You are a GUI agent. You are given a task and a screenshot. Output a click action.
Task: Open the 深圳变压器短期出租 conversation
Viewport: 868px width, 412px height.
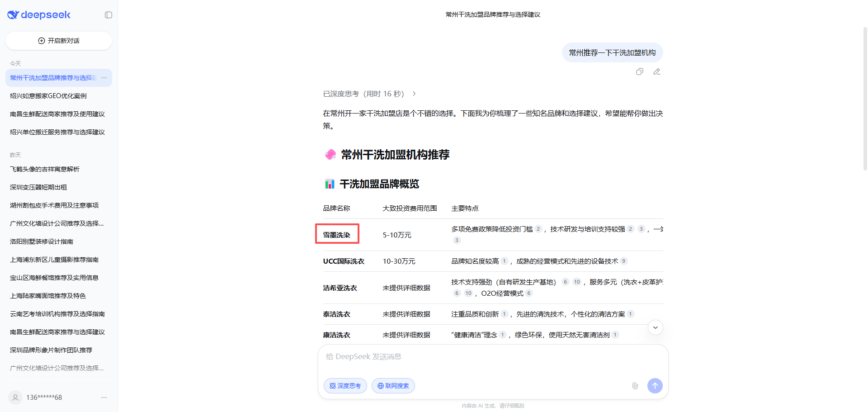pos(38,187)
